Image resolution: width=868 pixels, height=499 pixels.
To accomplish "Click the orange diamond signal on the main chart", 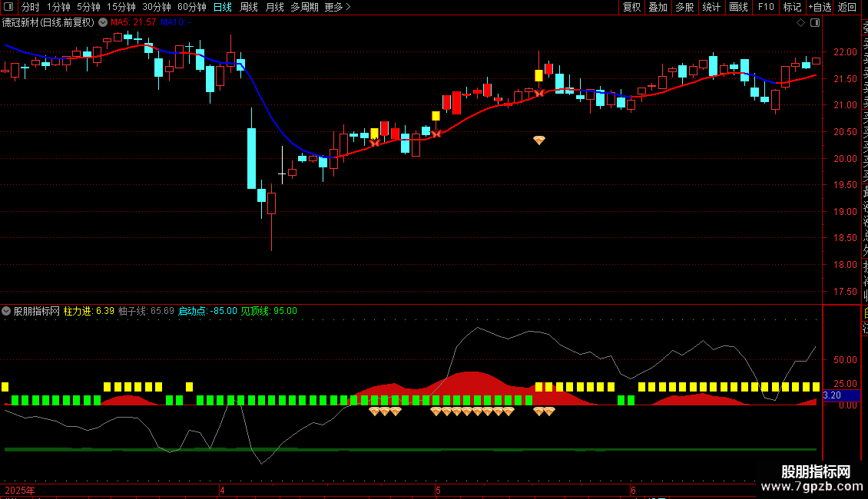I will 539,140.
